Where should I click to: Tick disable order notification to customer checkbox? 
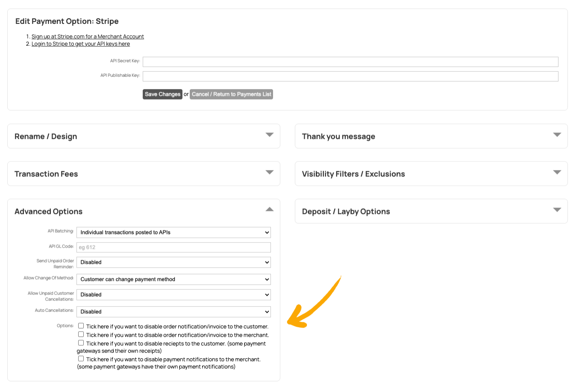point(81,326)
